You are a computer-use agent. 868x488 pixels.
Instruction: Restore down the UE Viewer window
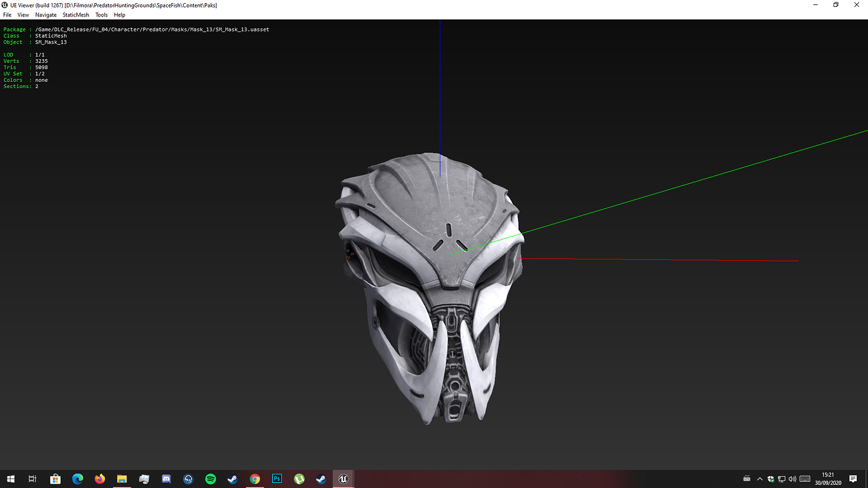836,5
